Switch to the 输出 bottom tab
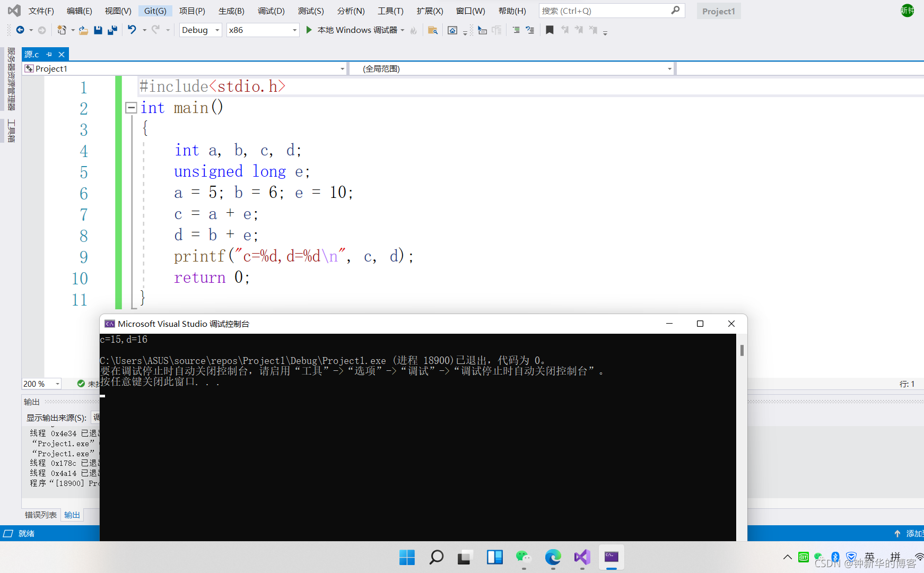The image size is (924, 573). pos(72,515)
